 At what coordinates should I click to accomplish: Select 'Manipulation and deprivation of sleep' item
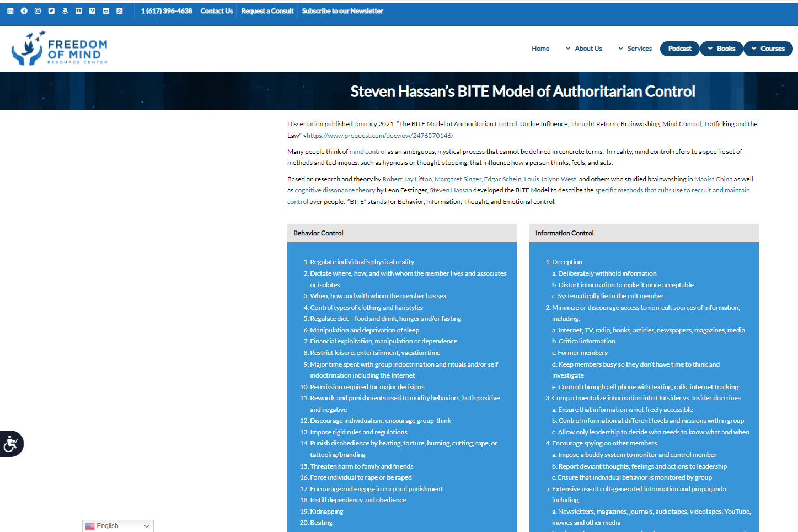365,330
